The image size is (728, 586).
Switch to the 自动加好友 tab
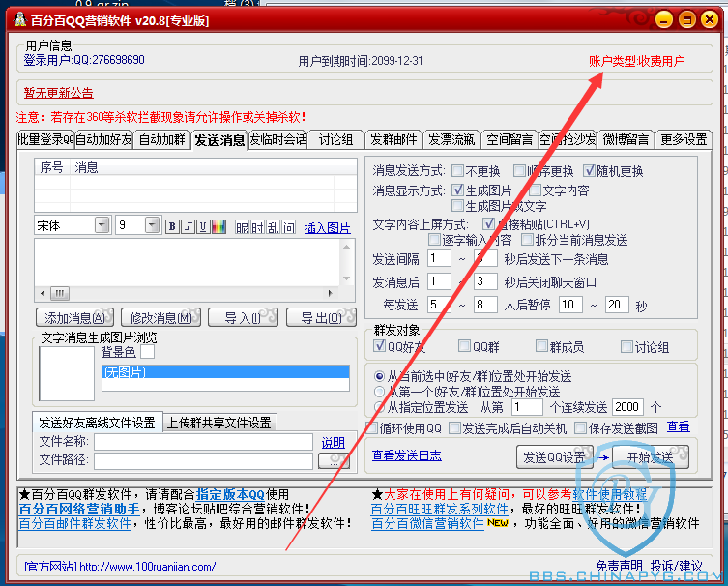[x=104, y=140]
